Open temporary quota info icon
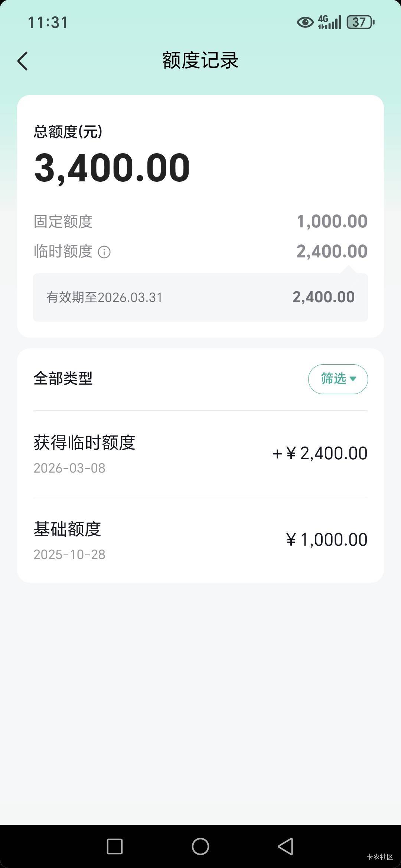 [104, 252]
